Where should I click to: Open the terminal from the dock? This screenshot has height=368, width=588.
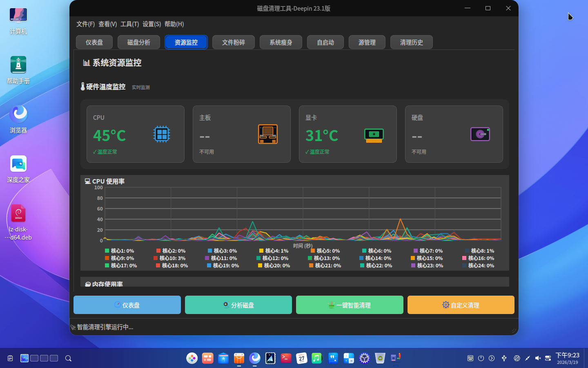coord(286,358)
